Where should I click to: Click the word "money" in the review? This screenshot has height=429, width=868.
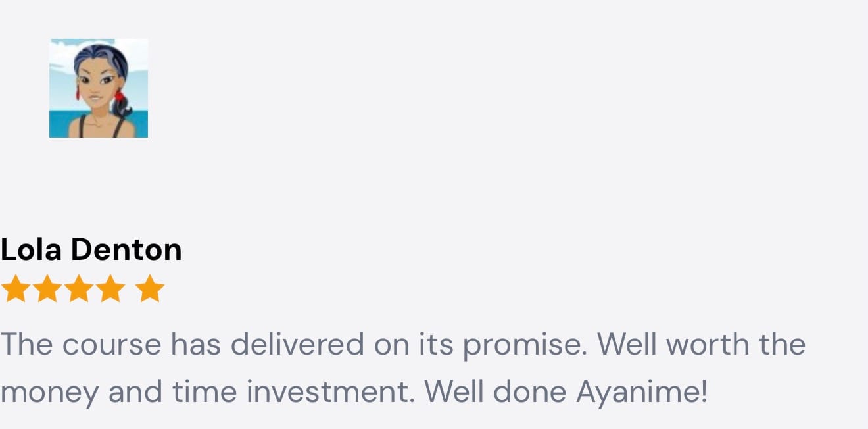50,393
